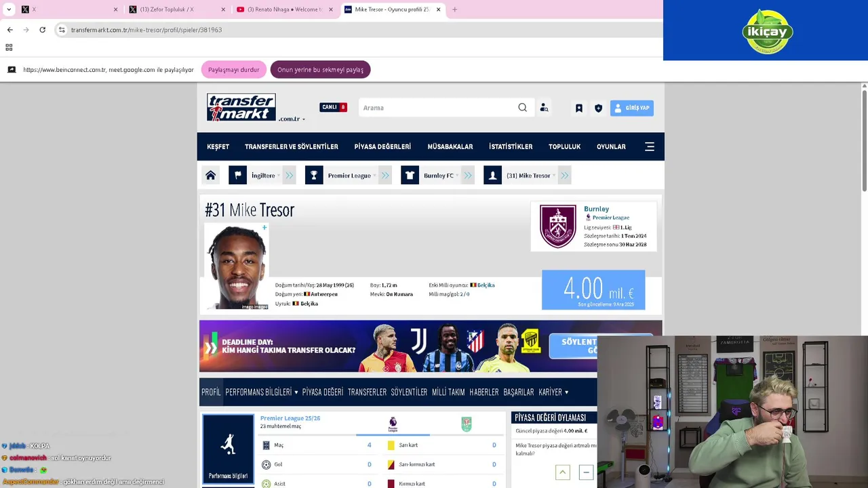Click the search magnifier icon
868x488 pixels.
coord(522,108)
